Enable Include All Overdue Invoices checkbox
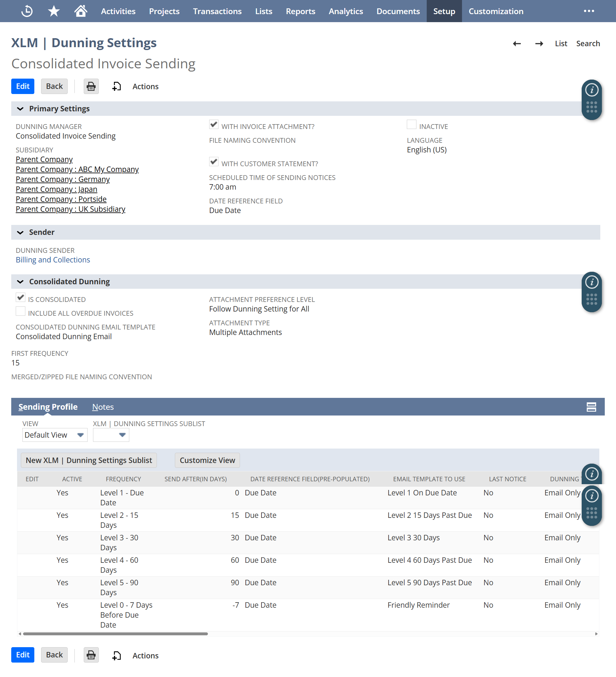Image resolution: width=616 pixels, height=677 pixels. click(x=21, y=311)
